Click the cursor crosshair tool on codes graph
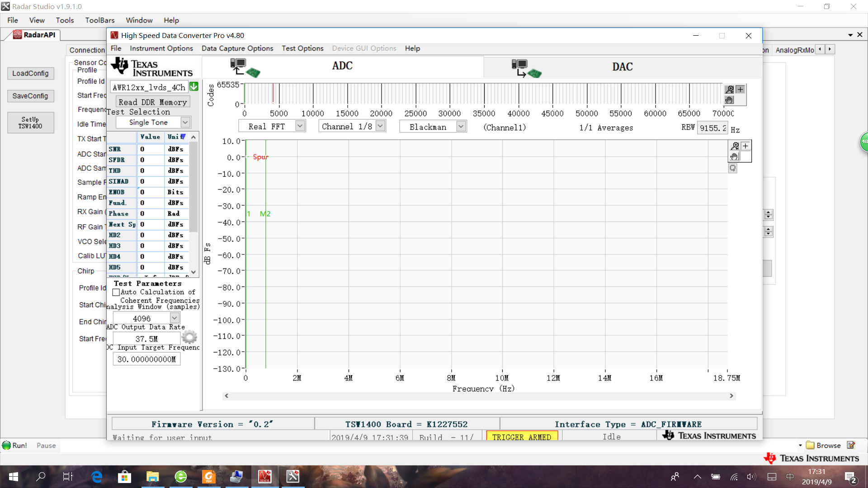 (740, 89)
